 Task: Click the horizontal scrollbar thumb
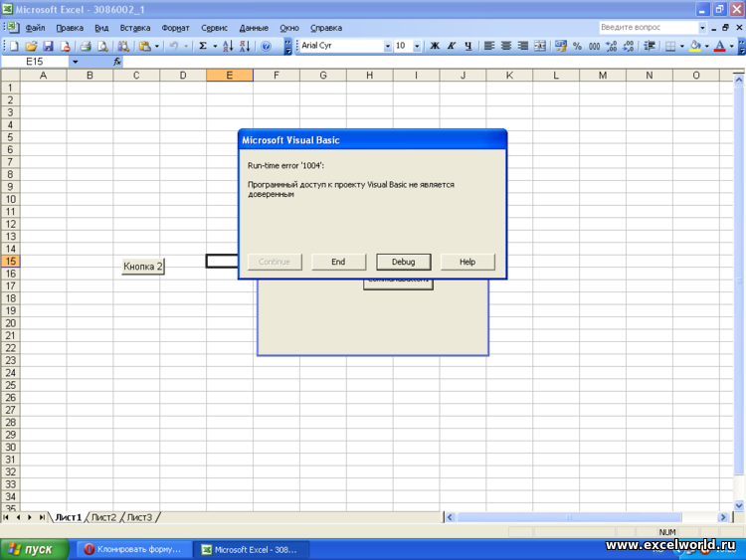[x=569, y=517]
